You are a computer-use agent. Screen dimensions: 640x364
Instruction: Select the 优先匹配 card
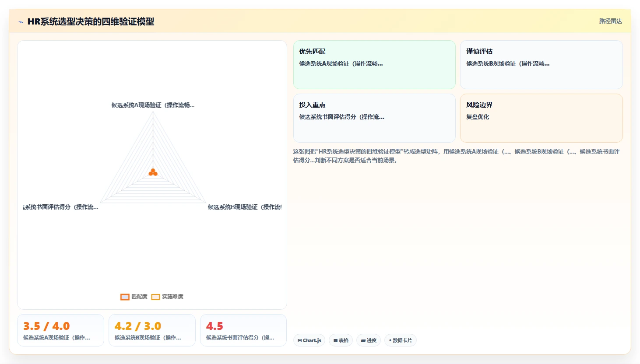pos(374,65)
